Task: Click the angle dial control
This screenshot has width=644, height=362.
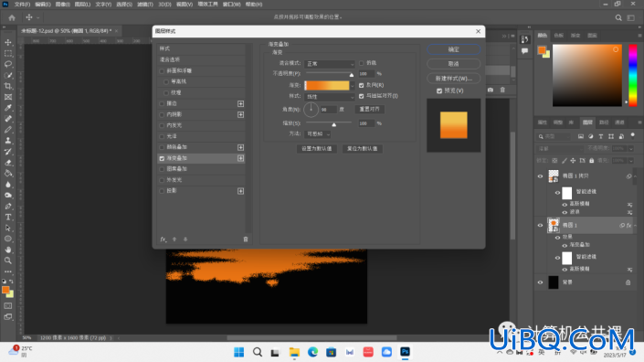Action: [x=311, y=110]
